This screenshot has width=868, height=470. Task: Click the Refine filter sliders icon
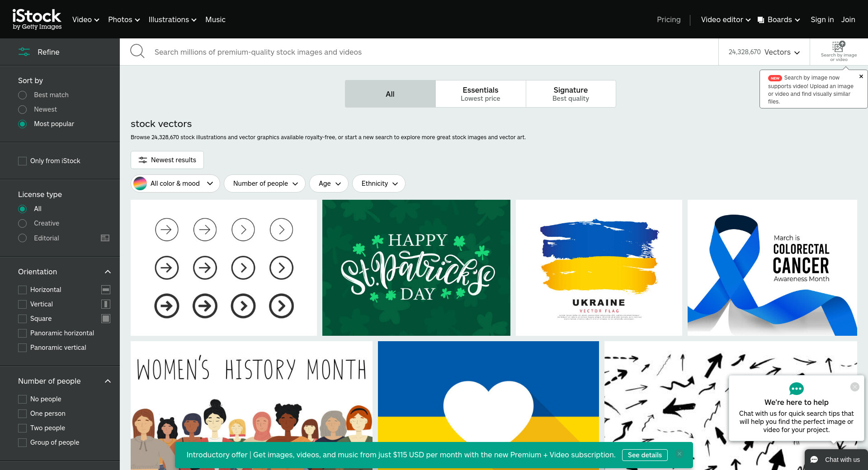click(x=24, y=52)
